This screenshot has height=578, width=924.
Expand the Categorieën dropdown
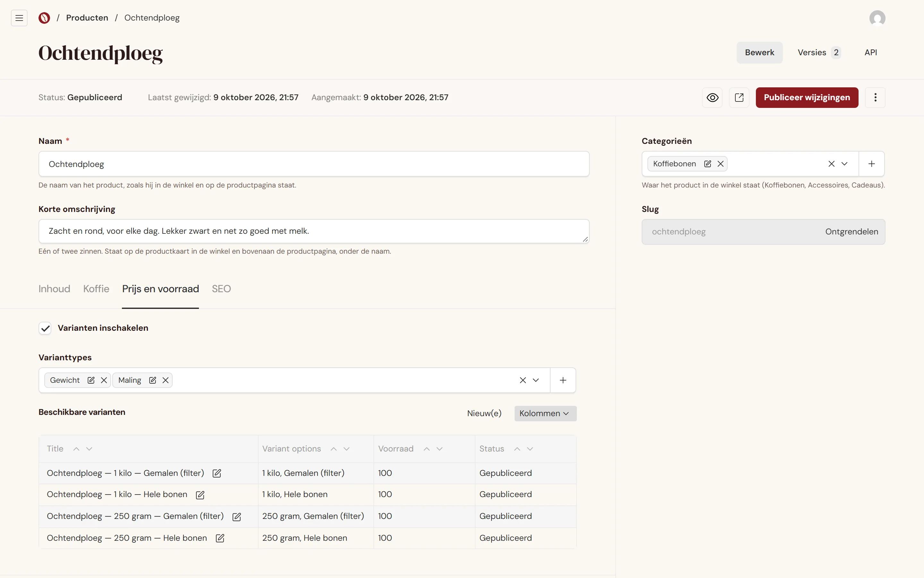point(844,164)
